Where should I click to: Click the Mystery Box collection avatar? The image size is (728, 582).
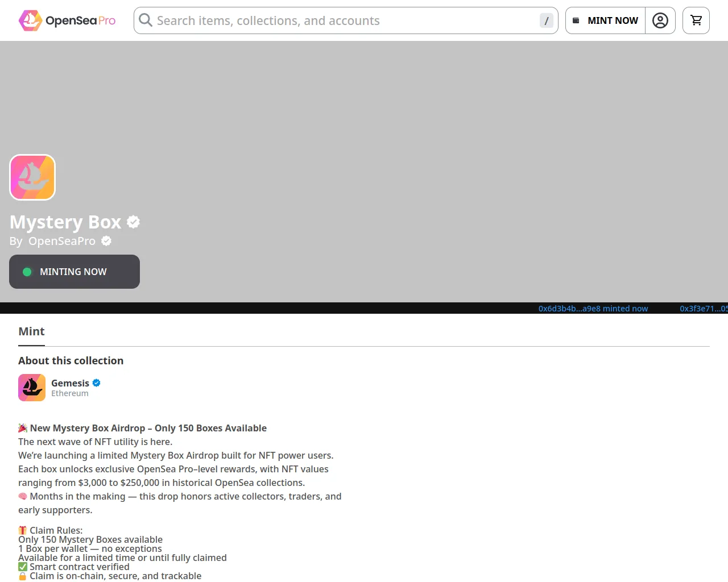[32, 177]
